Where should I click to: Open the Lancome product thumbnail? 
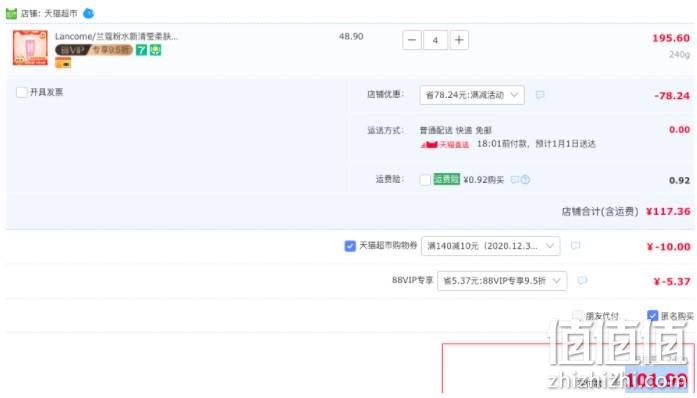pos(30,48)
